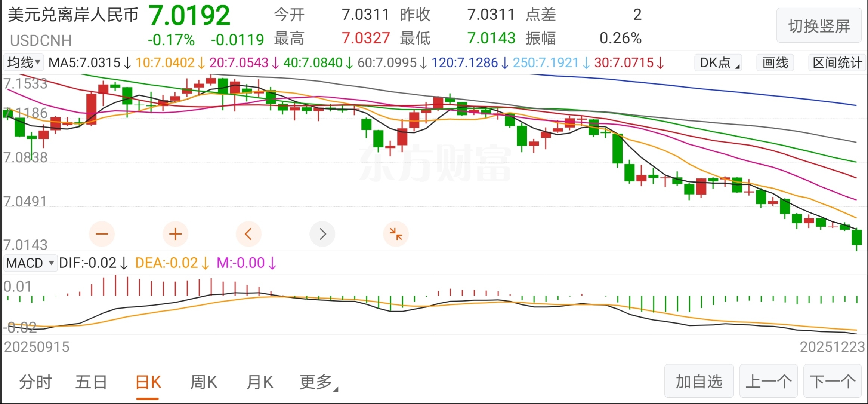Select the 日K tab
868x404 pixels.
pos(148,382)
